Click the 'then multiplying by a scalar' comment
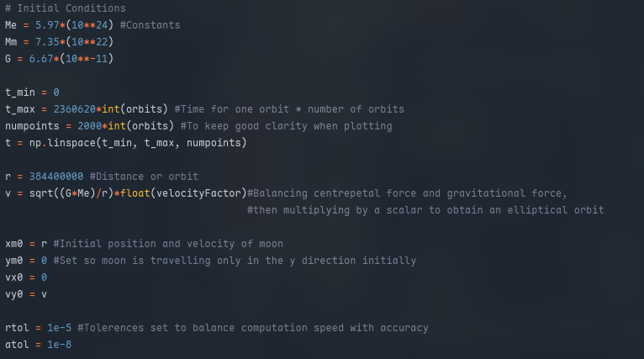The image size is (644, 359). 425,210
